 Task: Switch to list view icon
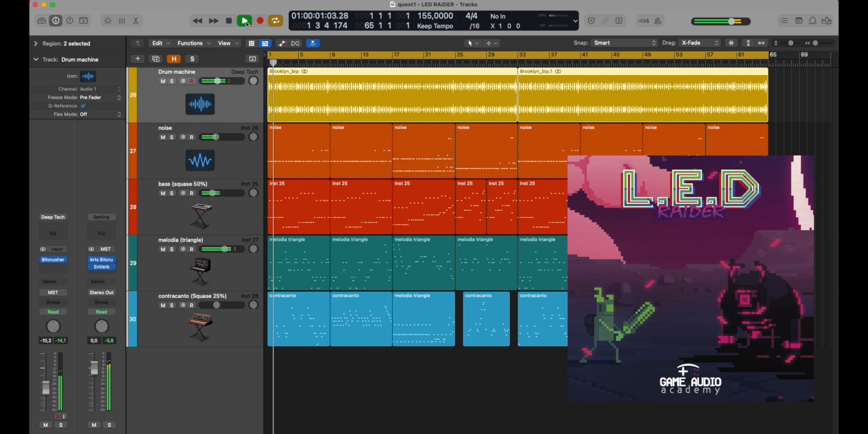click(x=265, y=43)
